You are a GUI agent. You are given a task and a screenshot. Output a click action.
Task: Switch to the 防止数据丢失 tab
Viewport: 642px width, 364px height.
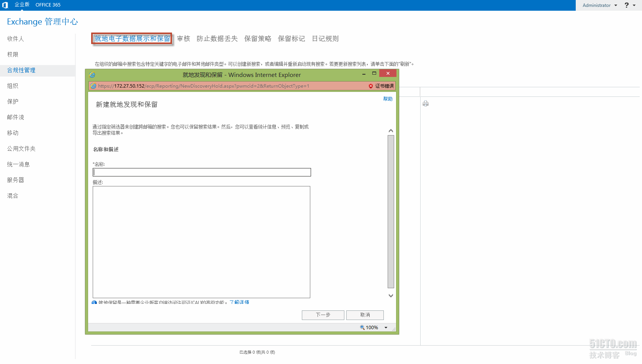tap(217, 39)
